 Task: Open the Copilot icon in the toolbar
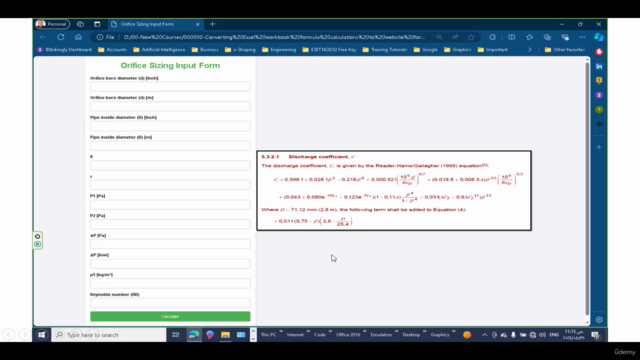point(599,37)
